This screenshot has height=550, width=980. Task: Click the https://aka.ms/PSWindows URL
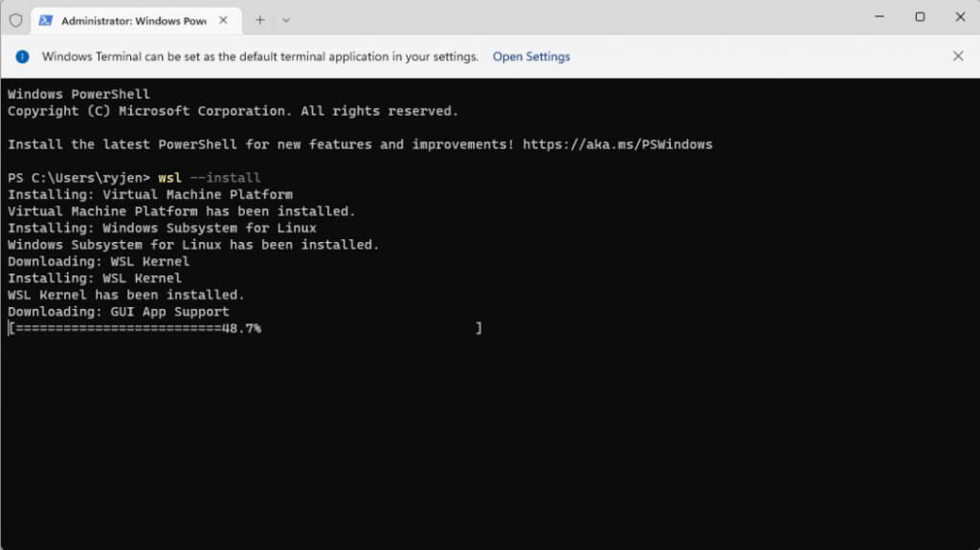tap(617, 144)
